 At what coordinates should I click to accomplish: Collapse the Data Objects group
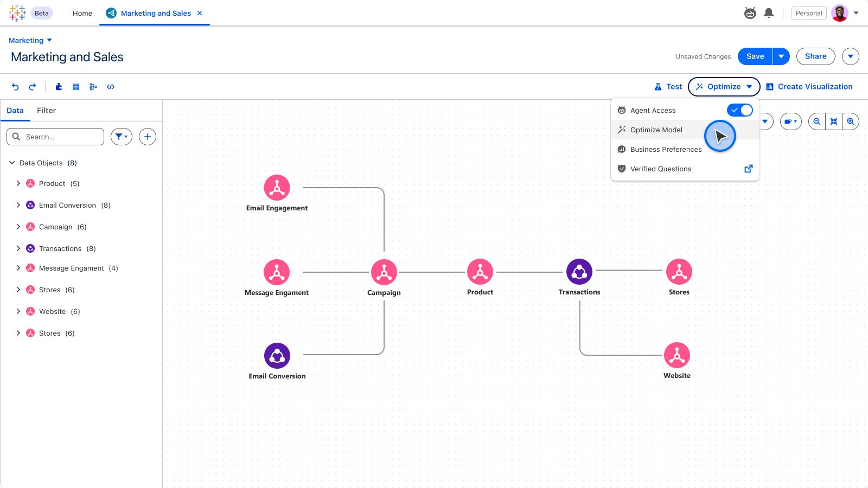(x=12, y=163)
